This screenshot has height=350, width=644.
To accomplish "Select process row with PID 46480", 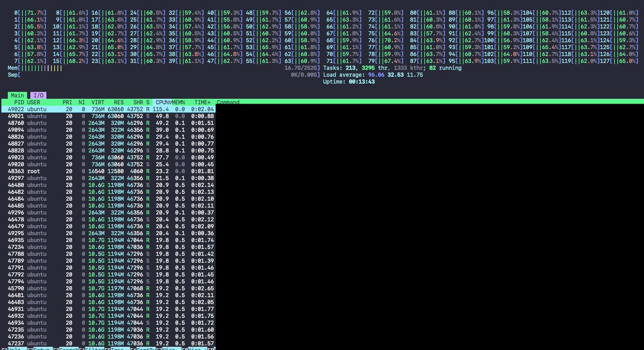I will 107,185.
